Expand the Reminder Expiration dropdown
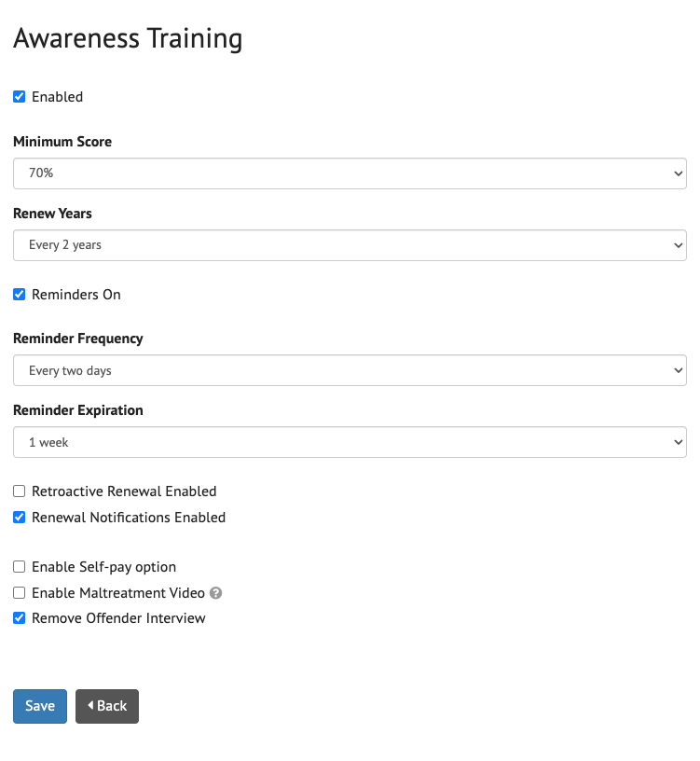This screenshot has height=761, width=700. [x=350, y=442]
